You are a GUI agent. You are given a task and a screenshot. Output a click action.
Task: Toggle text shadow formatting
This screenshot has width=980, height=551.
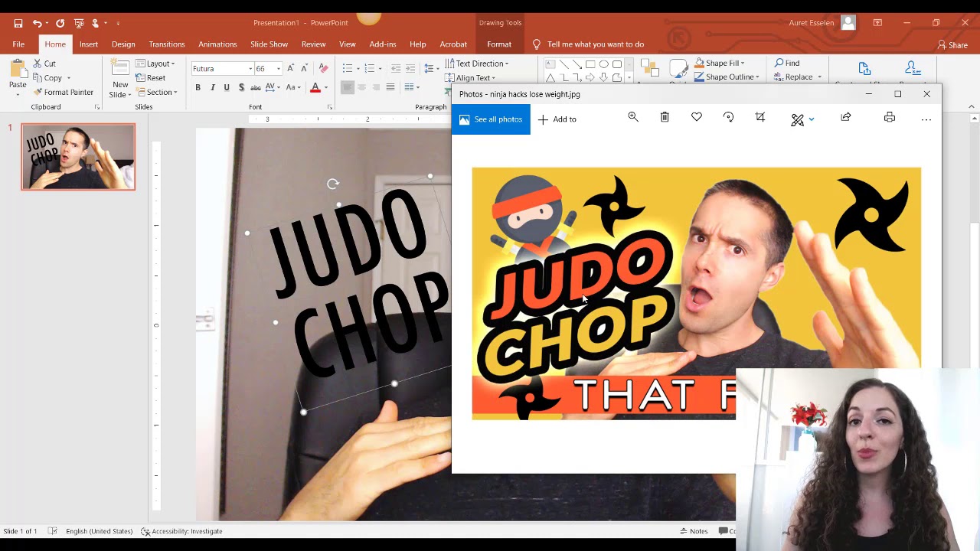pos(241,87)
